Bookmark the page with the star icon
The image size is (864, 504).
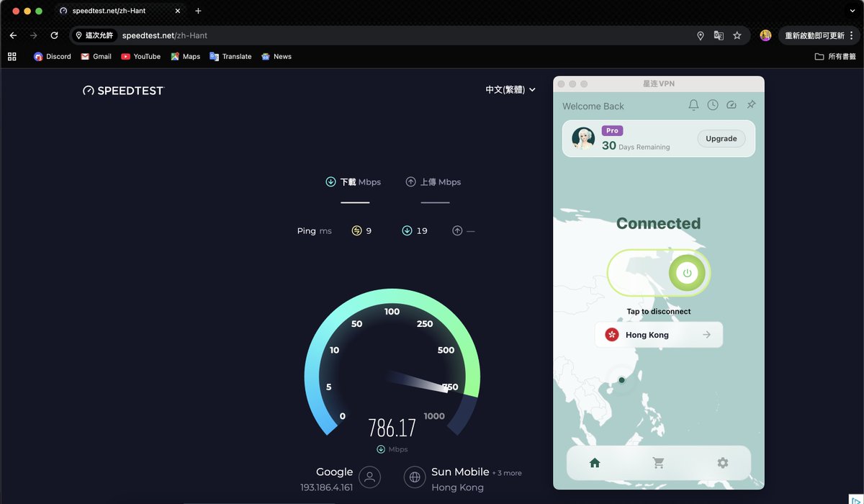737,35
